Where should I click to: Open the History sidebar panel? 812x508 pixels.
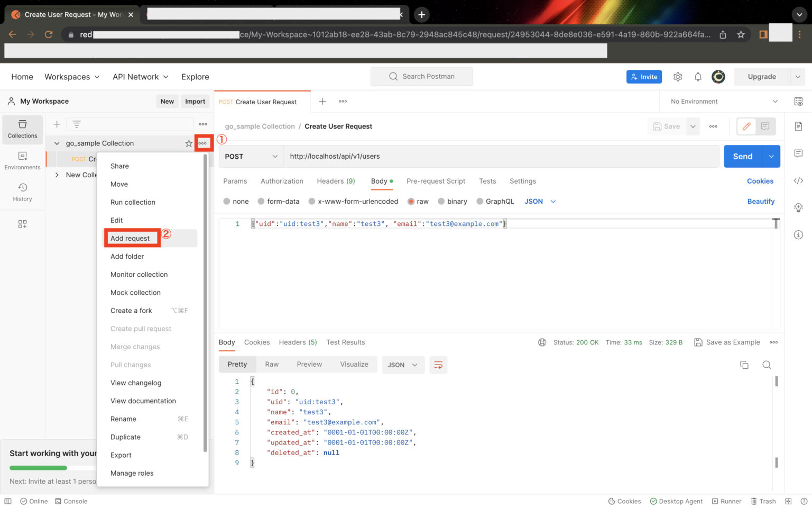click(x=22, y=192)
